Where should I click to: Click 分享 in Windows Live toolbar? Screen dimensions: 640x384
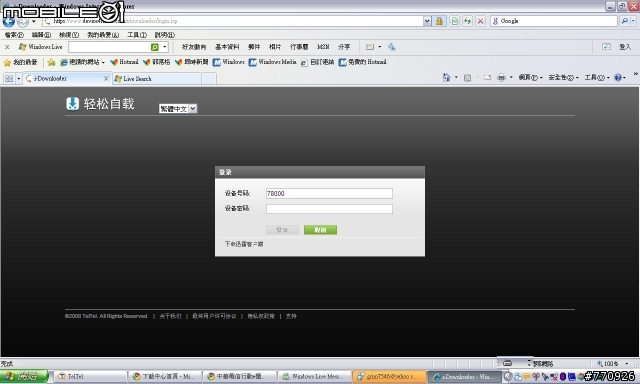pyautogui.click(x=344, y=47)
